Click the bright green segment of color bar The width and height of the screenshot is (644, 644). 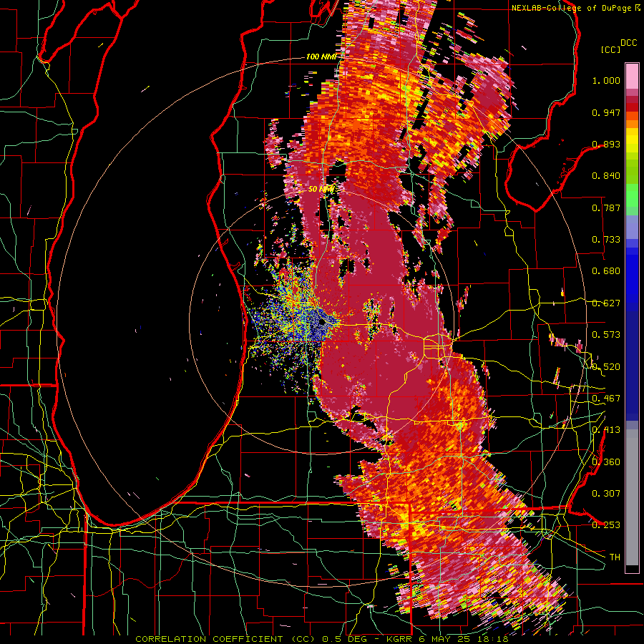(632, 195)
